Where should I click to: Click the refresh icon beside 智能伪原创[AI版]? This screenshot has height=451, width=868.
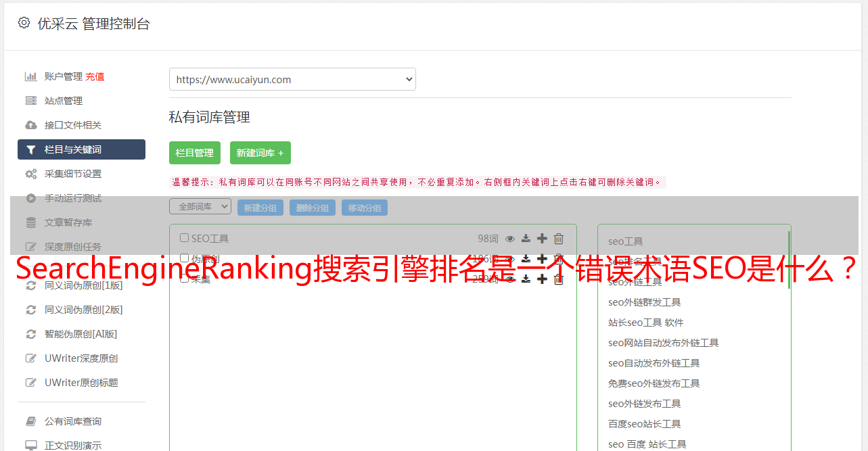(x=31, y=334)
